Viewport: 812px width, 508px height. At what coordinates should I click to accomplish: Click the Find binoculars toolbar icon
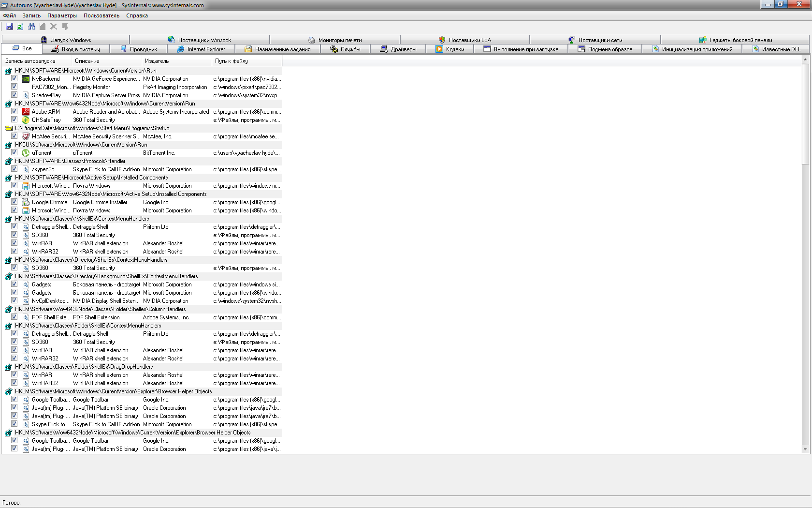point(31,27)
